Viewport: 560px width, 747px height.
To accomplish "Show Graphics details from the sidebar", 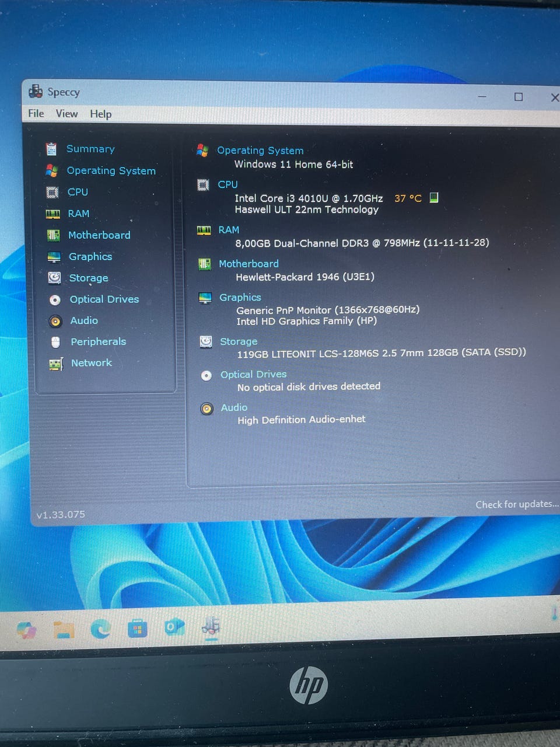I will click(90, 257).
